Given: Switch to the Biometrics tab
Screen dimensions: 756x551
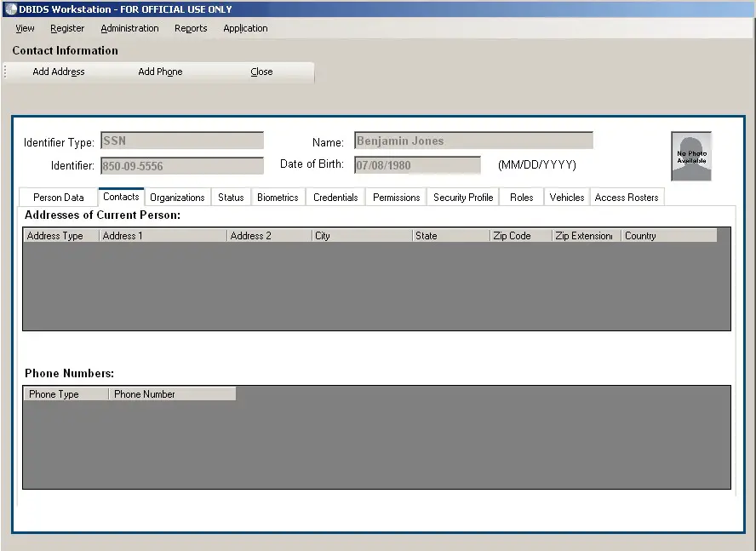Looking at the screenshot, I should click(x=278, y=197).
